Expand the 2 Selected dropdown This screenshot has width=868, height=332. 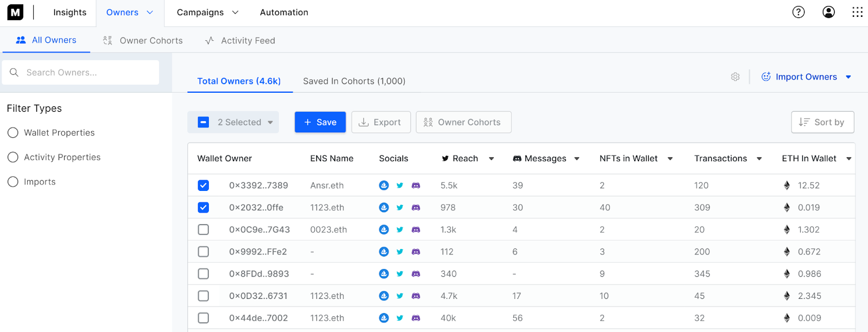(270, 123)
